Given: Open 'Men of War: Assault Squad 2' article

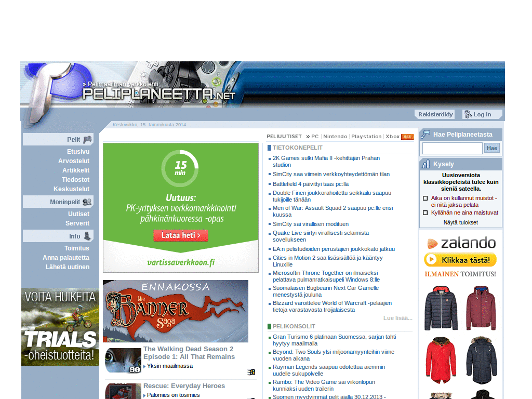Looking at the screenshot, I should tap(333, 211).
